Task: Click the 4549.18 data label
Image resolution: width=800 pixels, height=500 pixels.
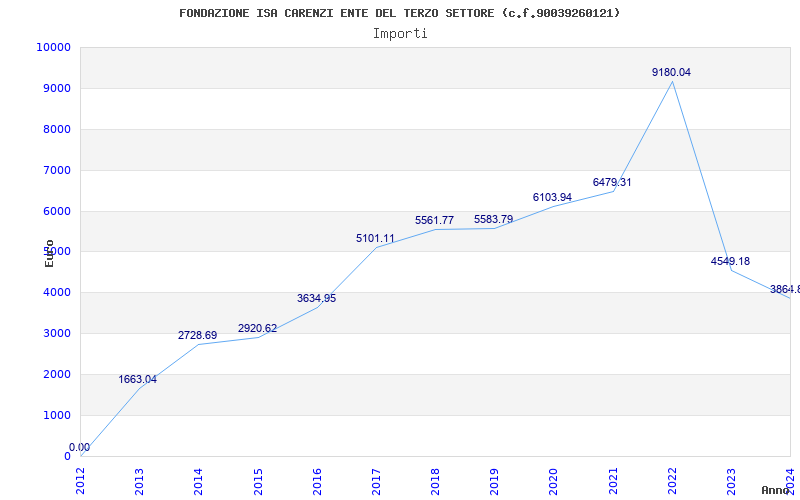Action: pos(730,261)
